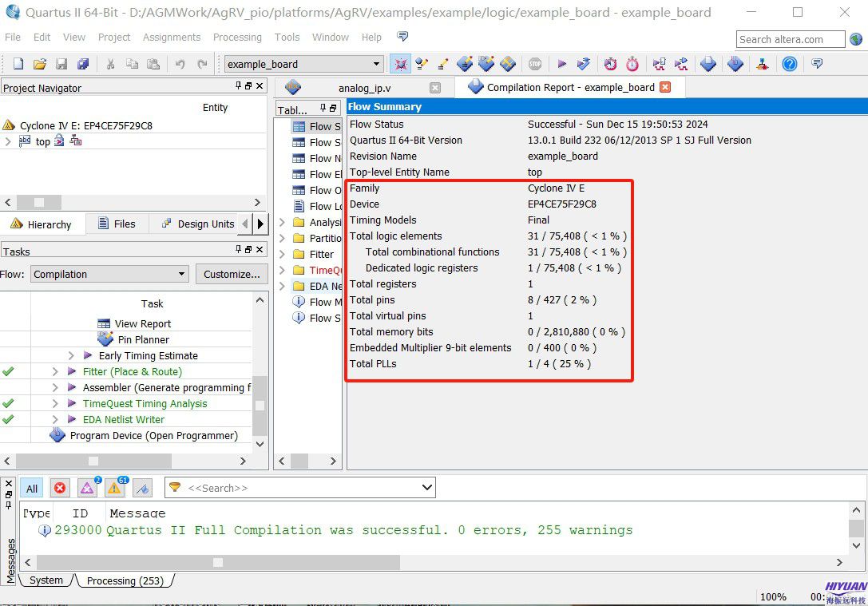Click the Save file toolbar icon
The width and height of the screenshot is (868, 606).
(x=61, y=65)
